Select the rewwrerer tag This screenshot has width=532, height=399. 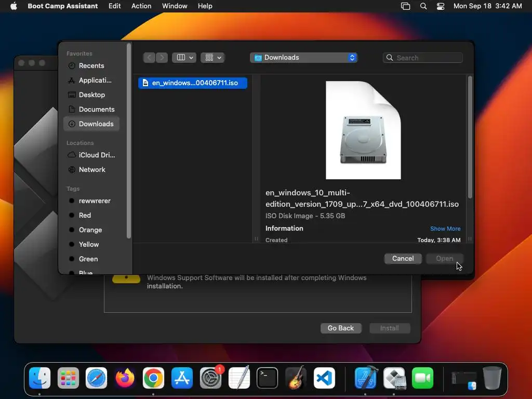[91, 201]
